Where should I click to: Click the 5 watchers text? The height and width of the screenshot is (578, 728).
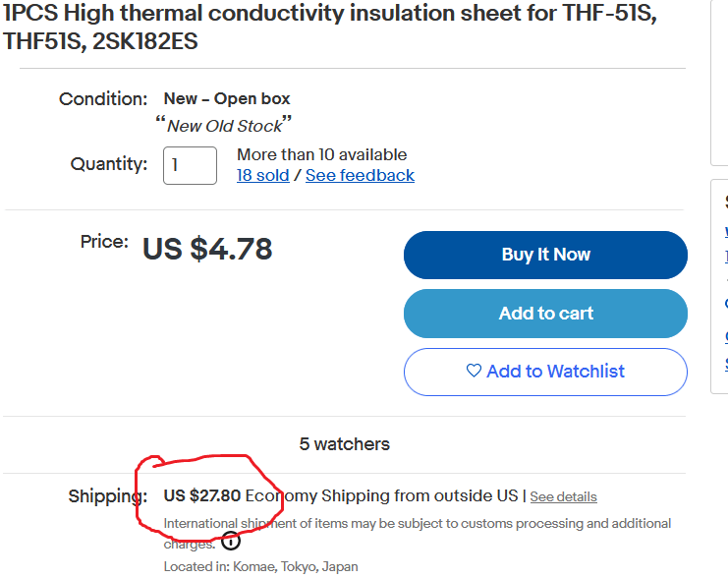pyautogui.click(x=345, y=444)
